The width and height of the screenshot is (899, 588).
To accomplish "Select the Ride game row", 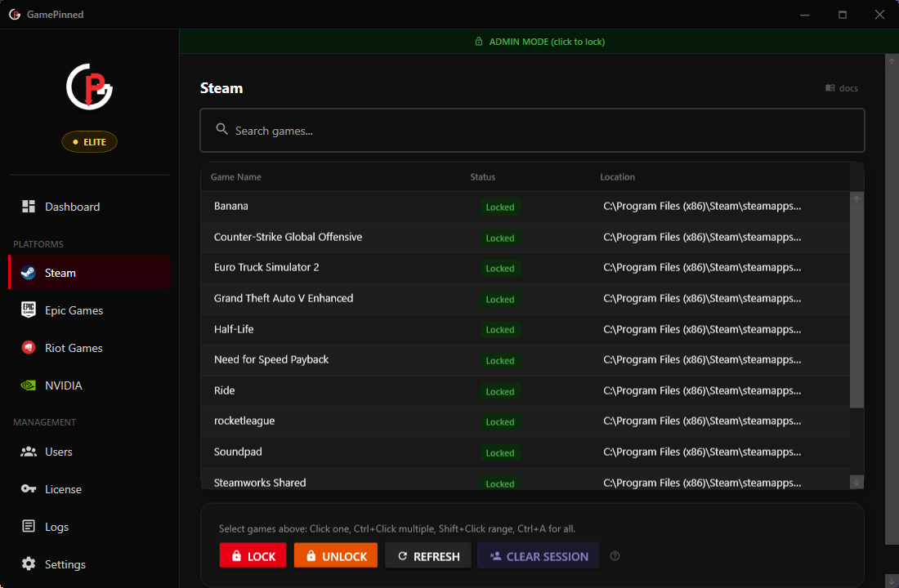I will (526, 391).
